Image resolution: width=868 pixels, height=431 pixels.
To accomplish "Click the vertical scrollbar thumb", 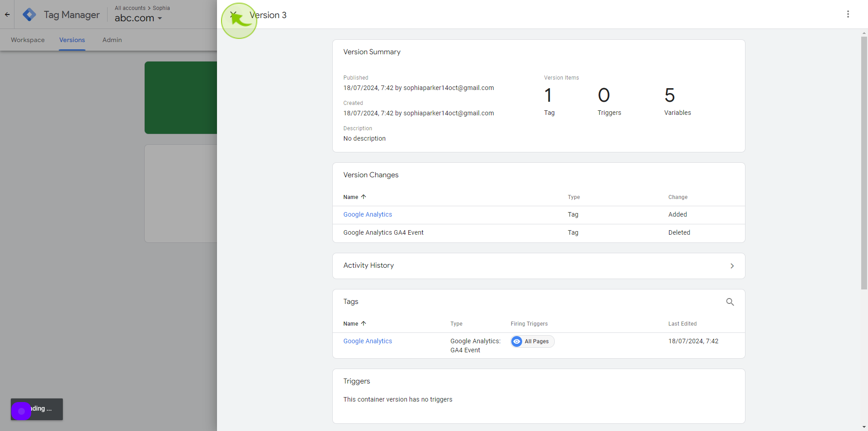I will point(864,163).
